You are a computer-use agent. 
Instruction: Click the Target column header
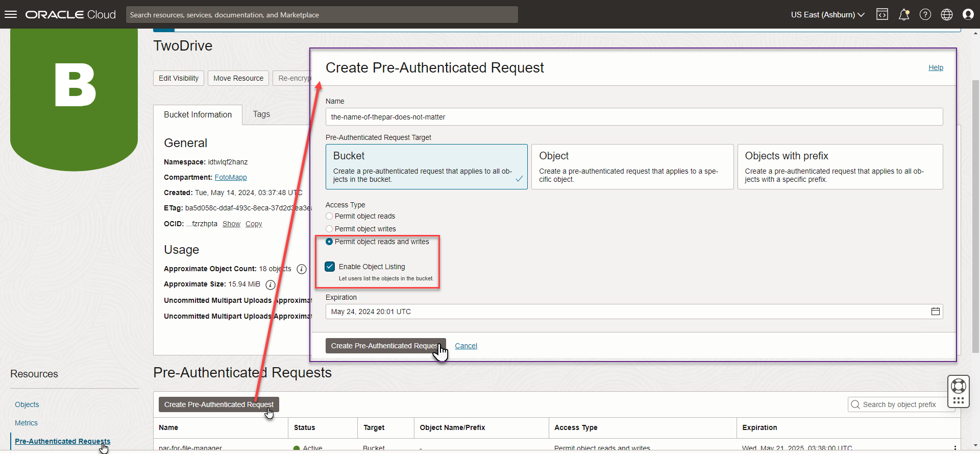[374, 427]
